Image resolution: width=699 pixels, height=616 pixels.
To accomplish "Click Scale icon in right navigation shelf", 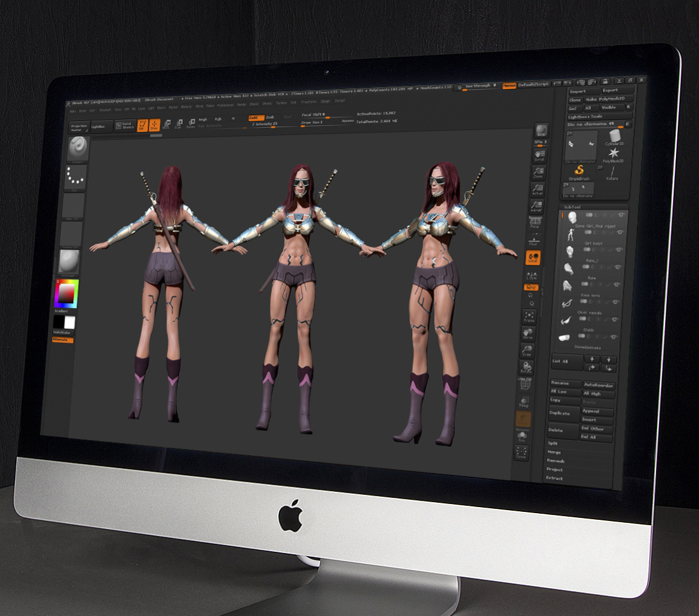I will point(527,351).
